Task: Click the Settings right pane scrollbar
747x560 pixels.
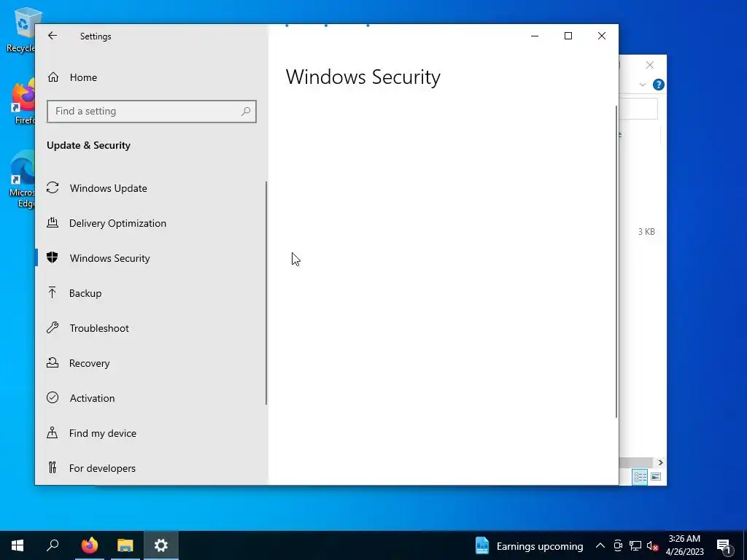Action: point(616,262)
